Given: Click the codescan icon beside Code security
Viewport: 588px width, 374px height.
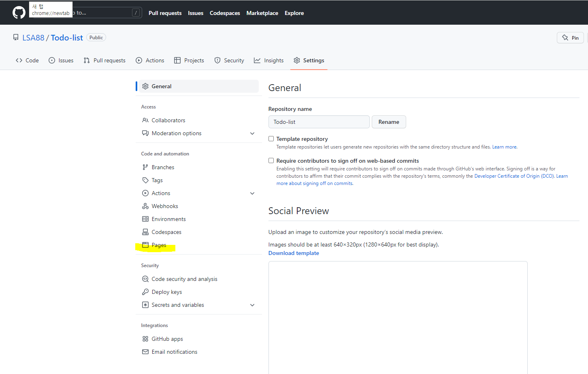Looking at the screenshot, I should tap(145, 279).
